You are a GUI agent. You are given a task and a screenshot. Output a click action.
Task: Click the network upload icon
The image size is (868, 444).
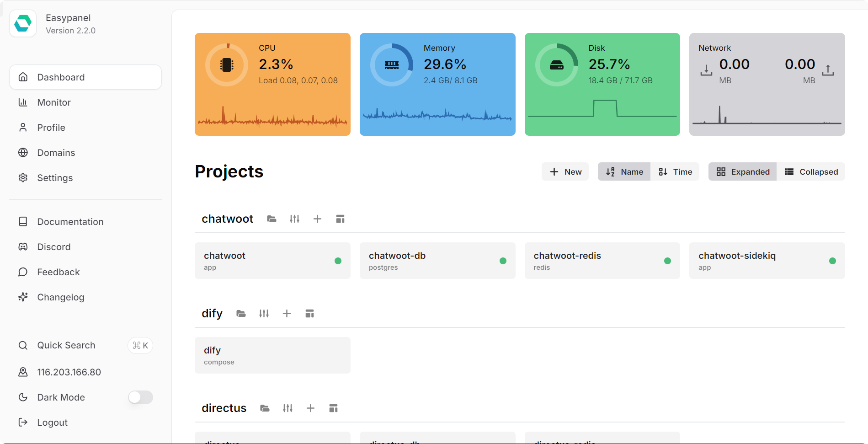pyautogui.click(x=828, y=70)
